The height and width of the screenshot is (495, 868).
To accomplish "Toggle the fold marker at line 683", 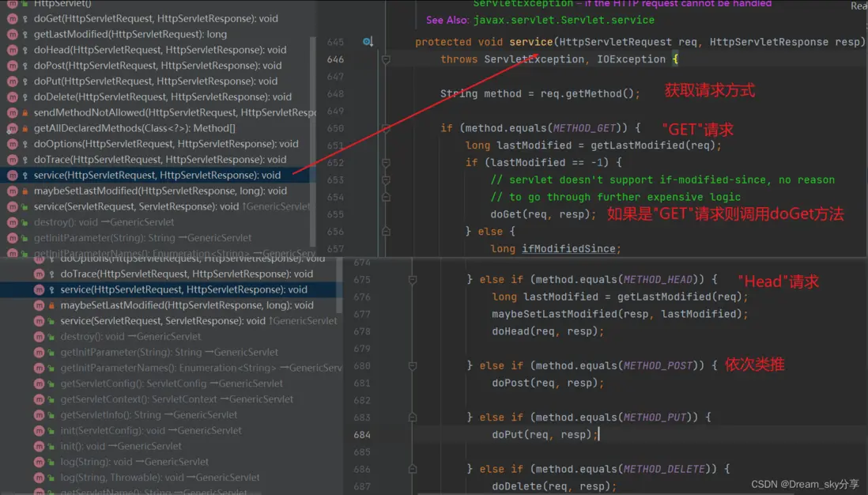I will tap(413, 418).
